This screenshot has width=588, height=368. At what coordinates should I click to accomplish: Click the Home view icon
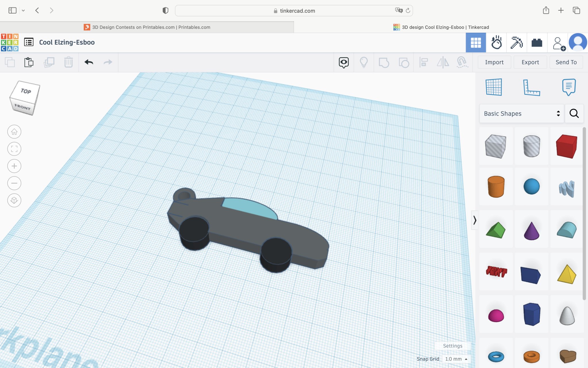tap(14, 131)
